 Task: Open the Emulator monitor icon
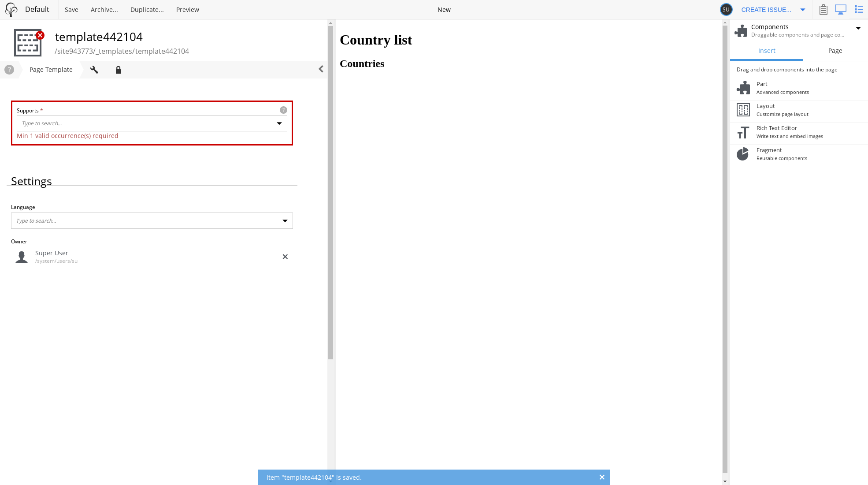point(841,9)
